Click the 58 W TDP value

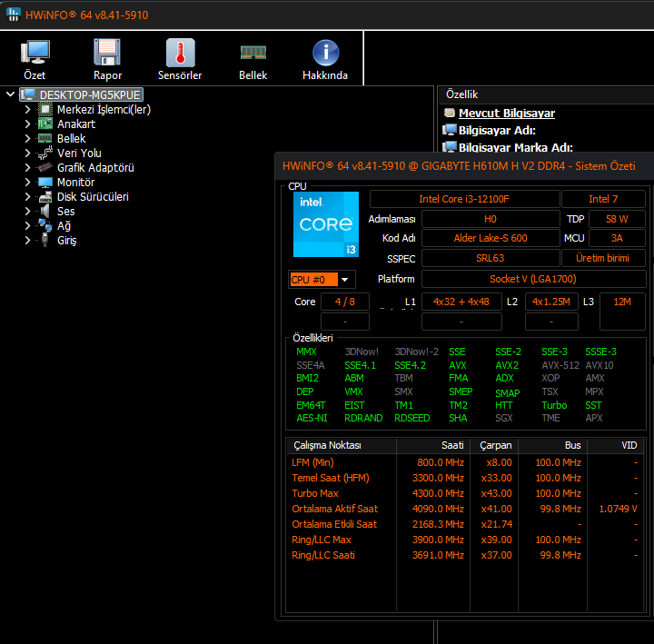617,219
